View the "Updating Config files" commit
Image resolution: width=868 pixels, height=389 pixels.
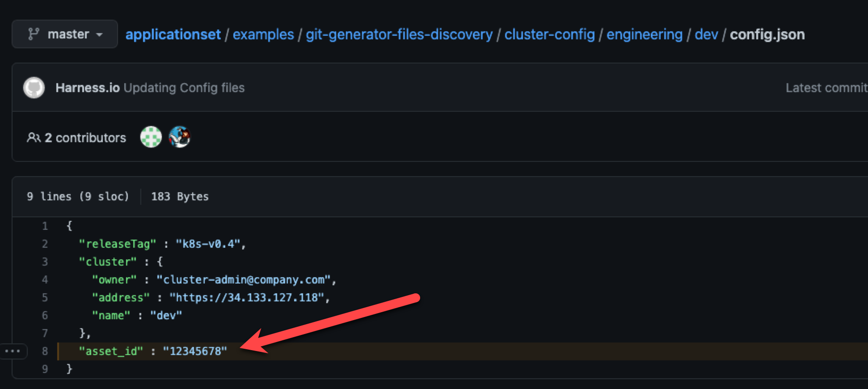point(184,88)
